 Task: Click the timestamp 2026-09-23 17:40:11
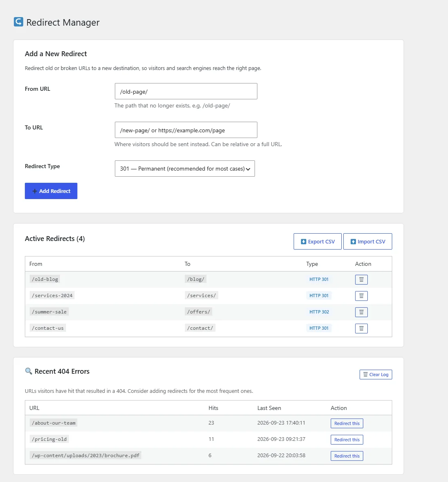point(281,423)
